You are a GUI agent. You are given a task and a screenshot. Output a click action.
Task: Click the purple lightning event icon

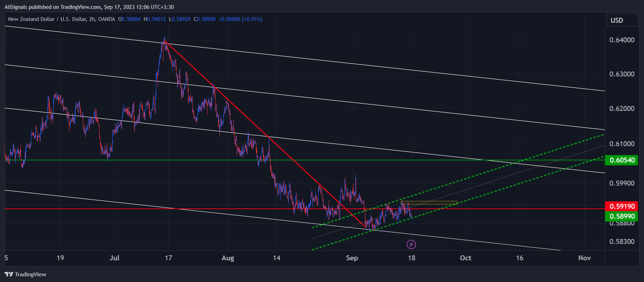pos(411,244)
